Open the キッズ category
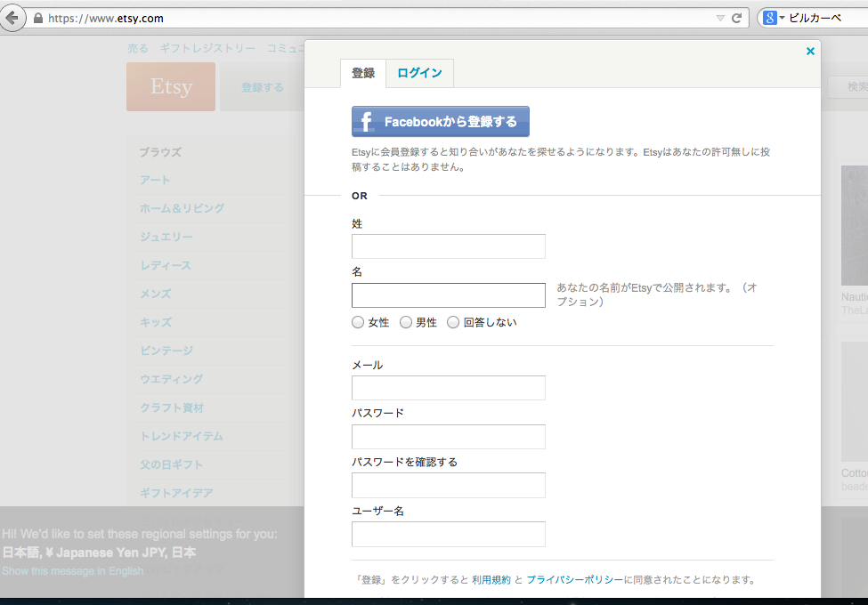868x605 pixels. (156, 322)
